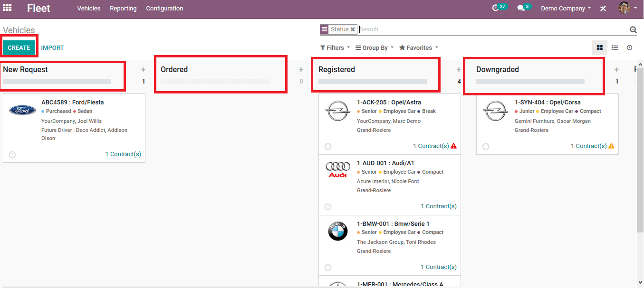Open Bmw/Serie 1 1 Contract(s) link
This screenshot has width=644, height=288.
(439, 267)
